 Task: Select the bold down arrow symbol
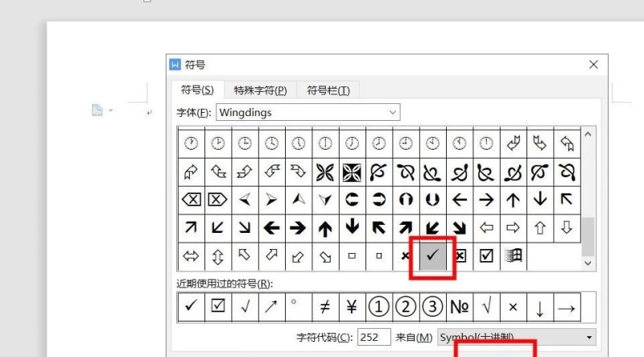pyautogui.click(x=352, y=227)
